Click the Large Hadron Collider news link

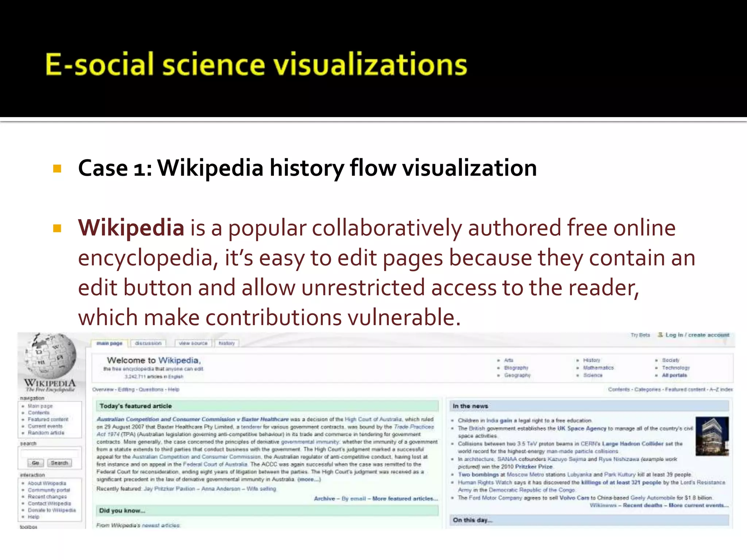tap(632, 444)
